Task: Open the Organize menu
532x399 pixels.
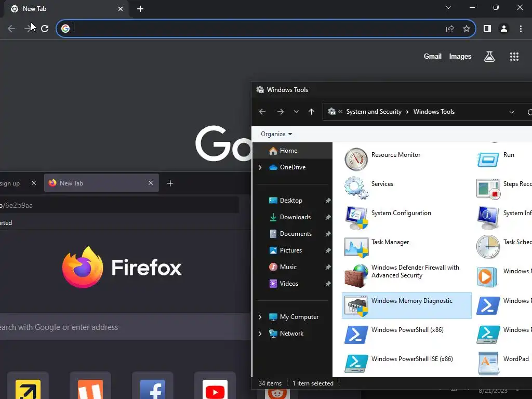Action: click(276, 134)
